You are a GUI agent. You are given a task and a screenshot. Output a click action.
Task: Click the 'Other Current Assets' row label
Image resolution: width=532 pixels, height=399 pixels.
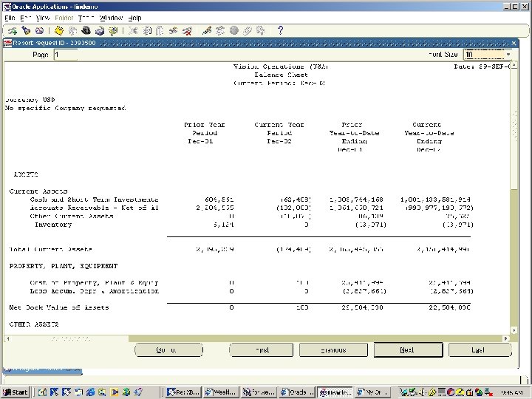coord(72,216)
